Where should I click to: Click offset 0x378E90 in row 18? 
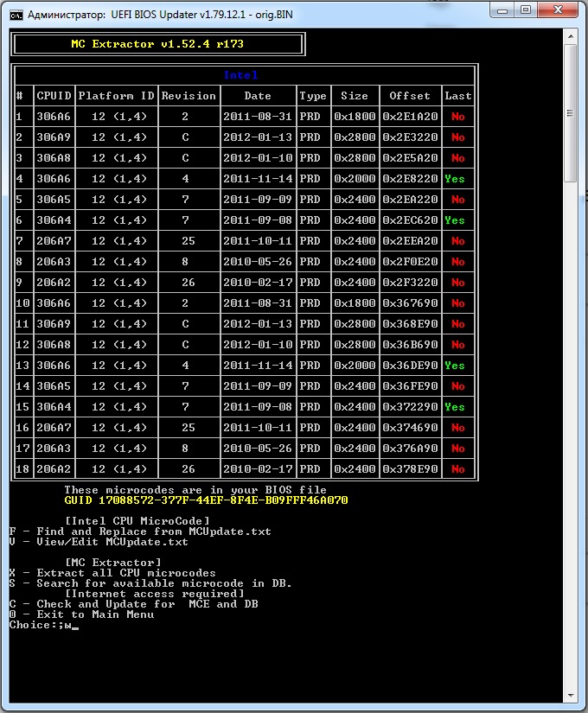[x=410, y=469]
